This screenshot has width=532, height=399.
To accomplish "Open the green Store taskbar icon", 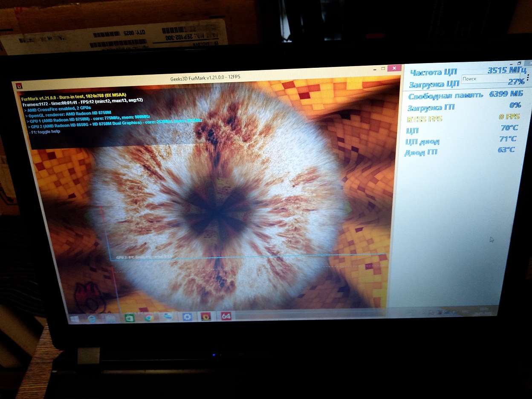I will coord(129,318).
